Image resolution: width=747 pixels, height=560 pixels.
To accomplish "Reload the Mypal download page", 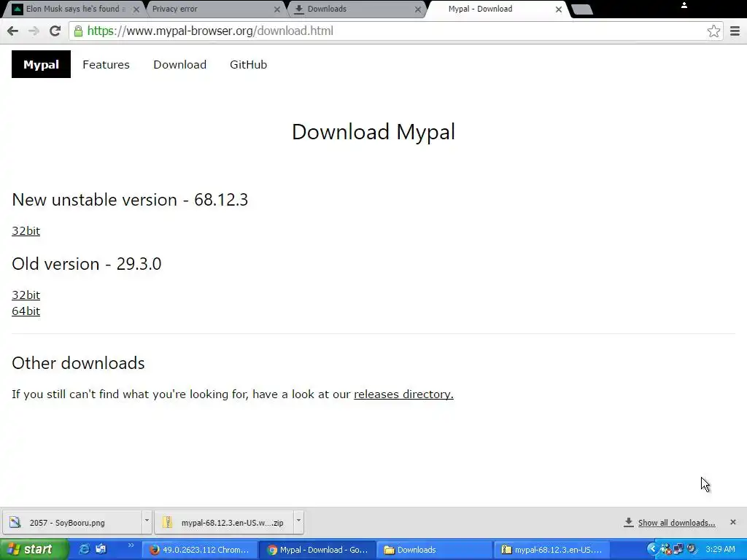I will [55, 31].
